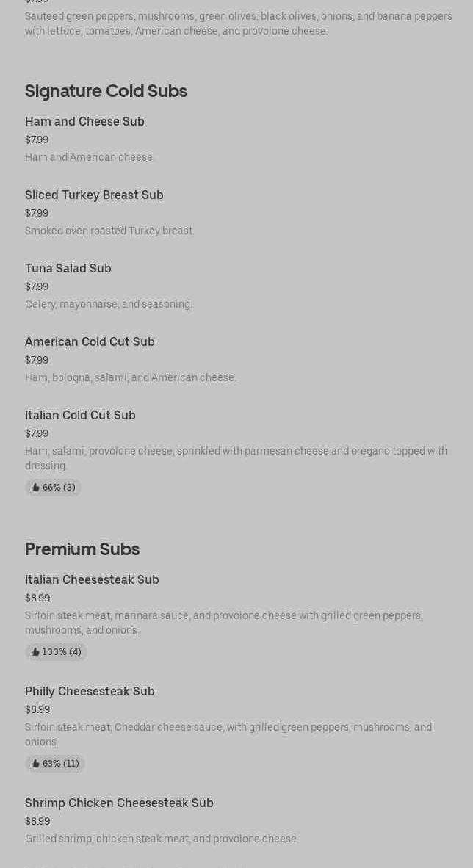Pick the Philly Cheesesteak Sub title
The height and width of the screenshot is (868, 473).
click(90, 691)
